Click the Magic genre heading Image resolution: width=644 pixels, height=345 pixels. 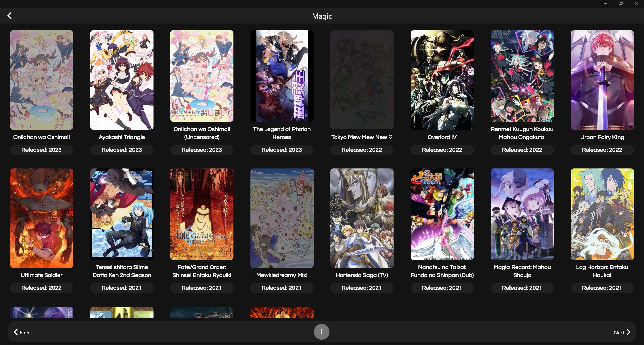point(322,16)
